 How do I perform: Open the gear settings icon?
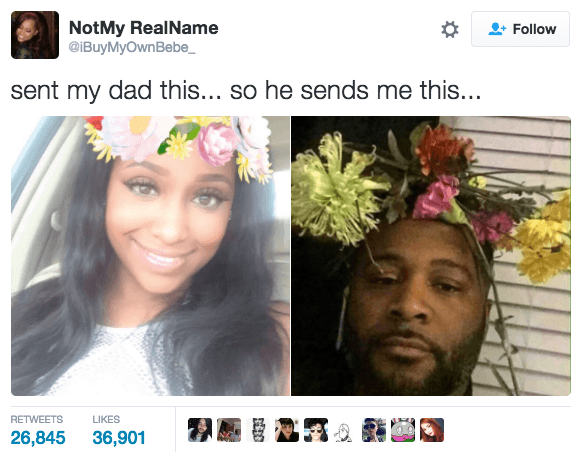(x=450, y=30)
